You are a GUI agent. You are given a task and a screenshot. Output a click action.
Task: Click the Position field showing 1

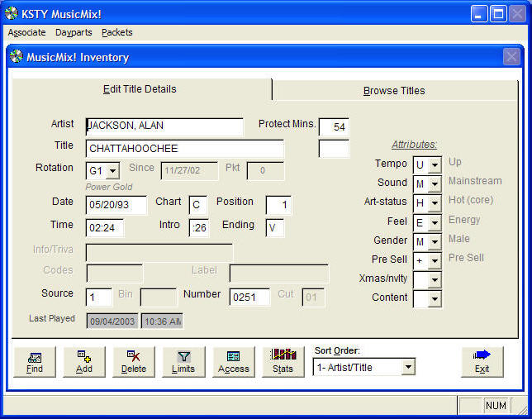pos(278,205)
